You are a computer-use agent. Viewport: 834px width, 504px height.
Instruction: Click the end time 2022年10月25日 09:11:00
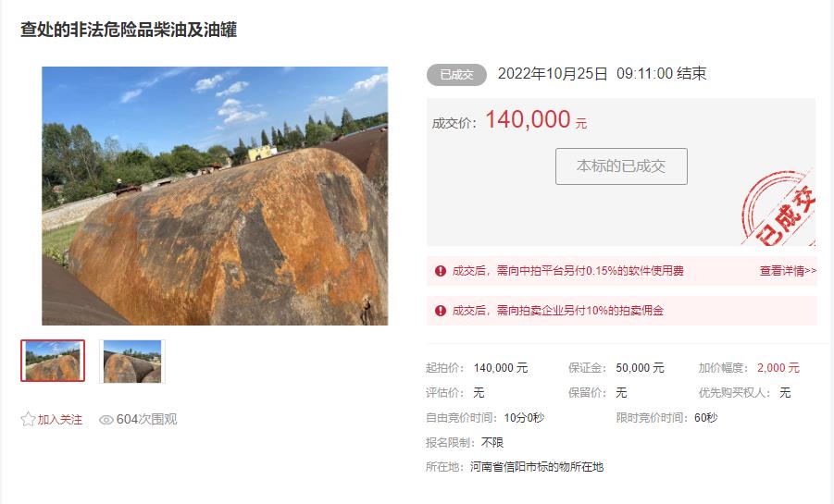tap(586, 73)
